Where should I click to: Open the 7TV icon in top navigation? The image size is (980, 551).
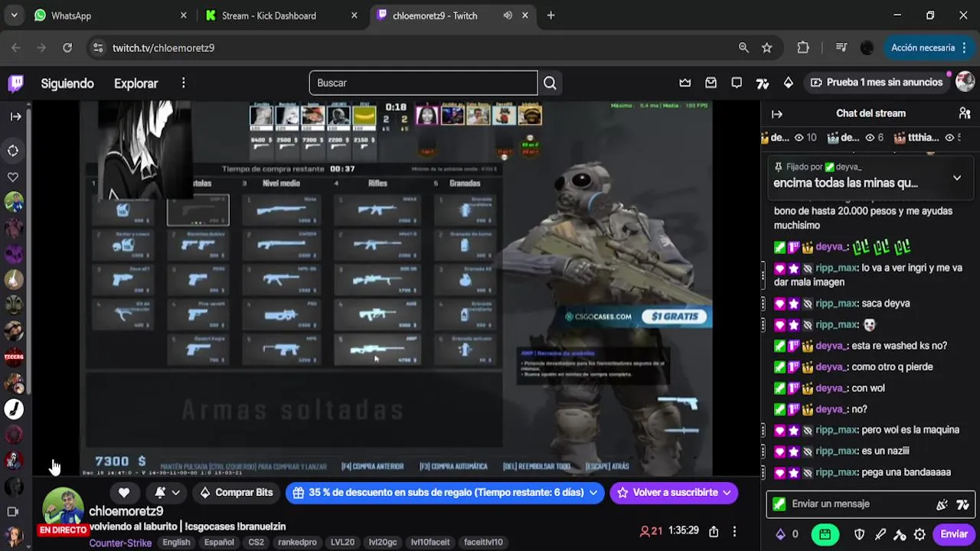coord(763,83)
